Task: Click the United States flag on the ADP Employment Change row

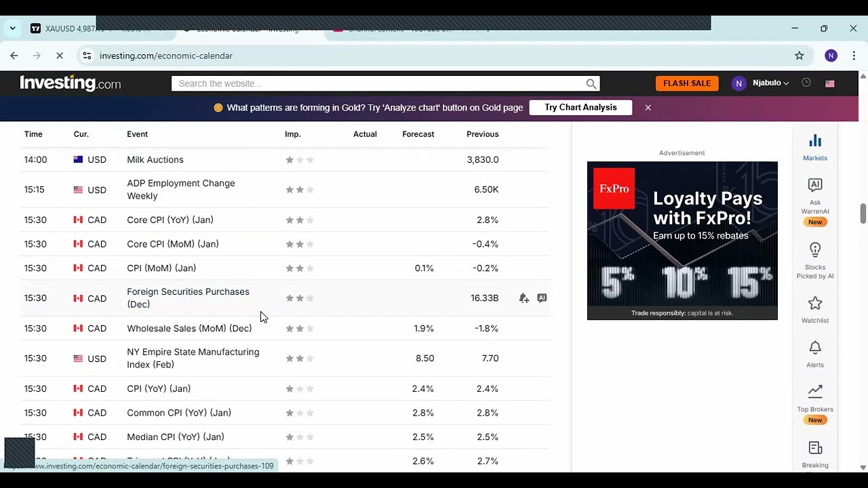Action: (78, 190)
